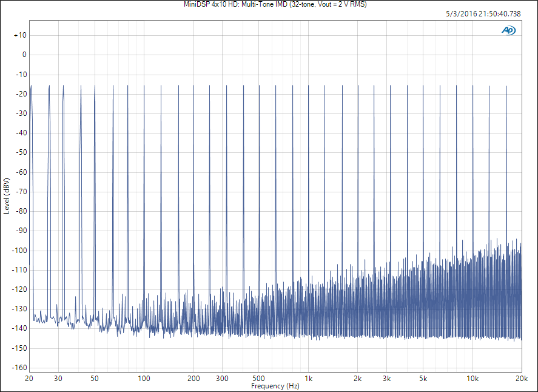
Task: Click the 1k frequency axis label
Action: 309,378
